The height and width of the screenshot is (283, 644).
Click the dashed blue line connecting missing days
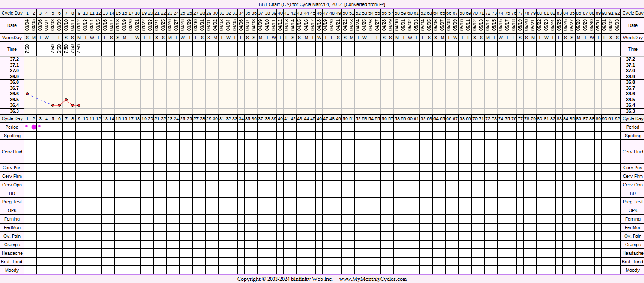coord(40,100)
